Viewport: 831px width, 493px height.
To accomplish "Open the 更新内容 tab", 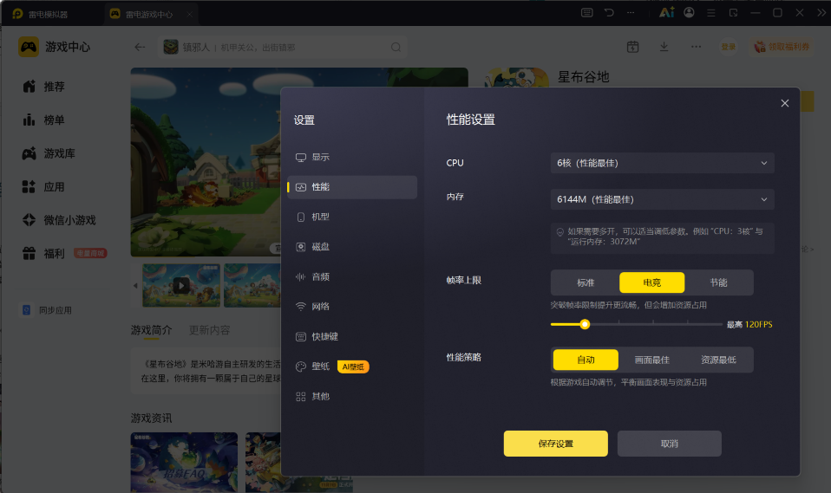I will [209, 330].
